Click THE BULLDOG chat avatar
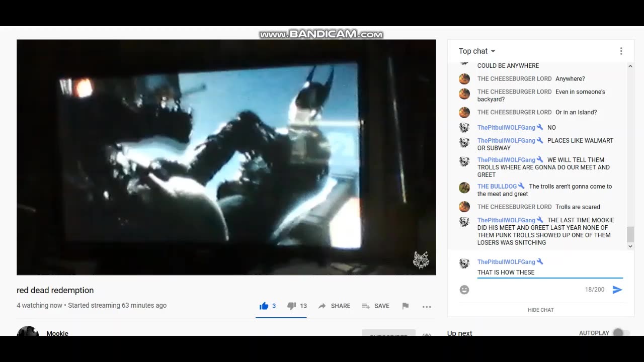Viewport: 644px width, 362px height. pos(464,188)
